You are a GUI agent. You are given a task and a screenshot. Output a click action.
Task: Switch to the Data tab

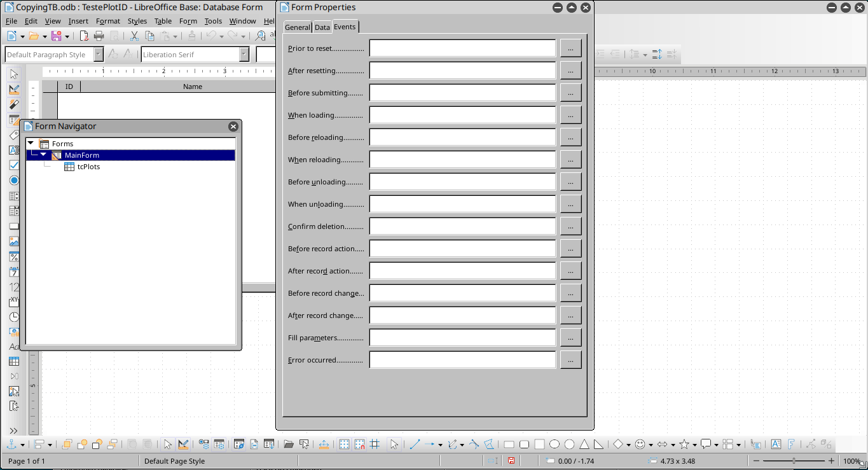322,27
